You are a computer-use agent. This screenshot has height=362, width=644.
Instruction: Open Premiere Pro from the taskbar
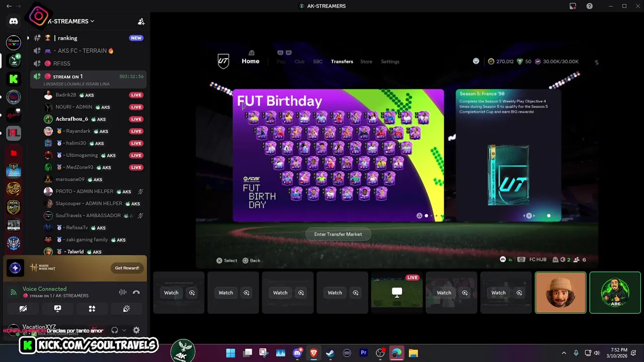pyautogui.click(x=363, y=353)
